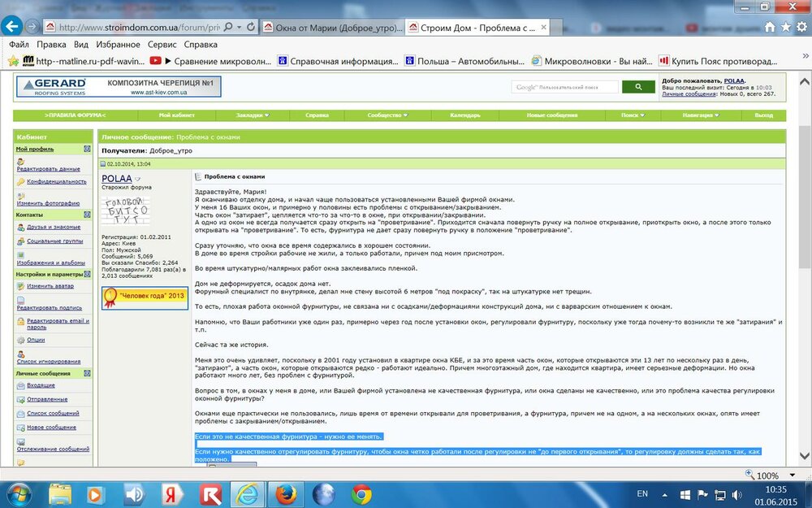The width and height of the screenshot is (812, 508).
Task: Open the Купить Пояс противорад bookmark
Action: click(x=718, y=61)
